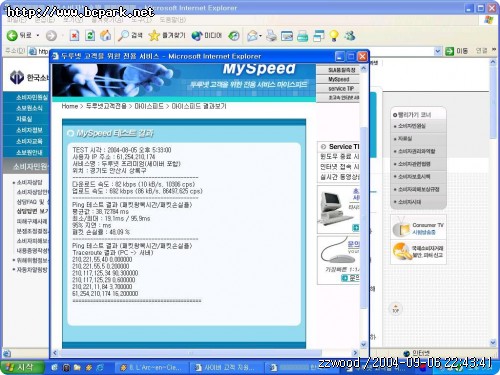Click 소비자상담 item in left sidebar list

coord(29,182)
